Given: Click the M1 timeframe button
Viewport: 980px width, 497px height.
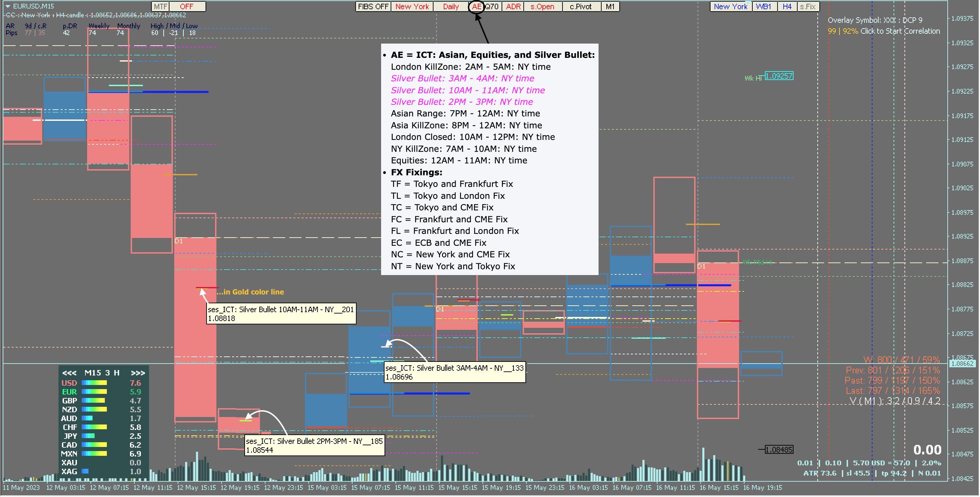Looking at the screenshot, I should (610, 6).
